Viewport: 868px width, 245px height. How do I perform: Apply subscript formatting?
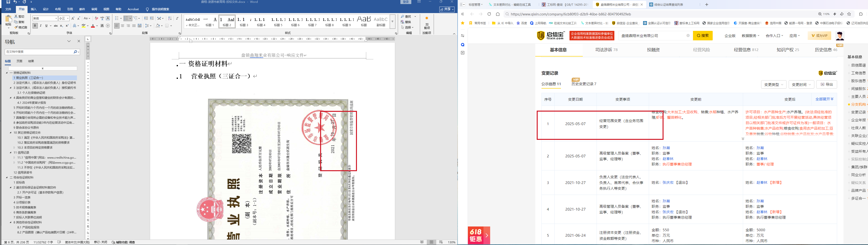[61, 26]
